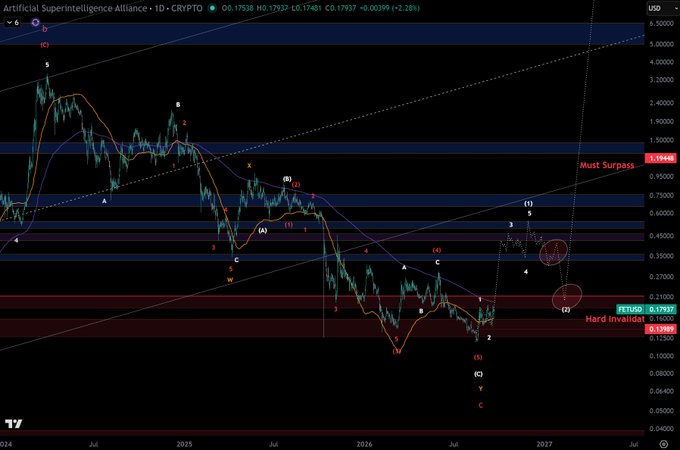
Task: Click the Artificial Superintelligence Alliance symbol title
Action: coord(75,8)
